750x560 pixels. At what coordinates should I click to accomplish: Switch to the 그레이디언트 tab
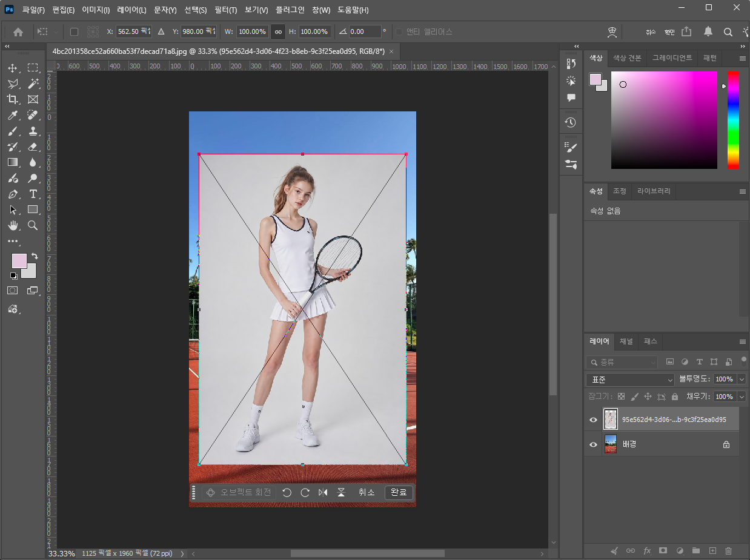coord(672,58)
